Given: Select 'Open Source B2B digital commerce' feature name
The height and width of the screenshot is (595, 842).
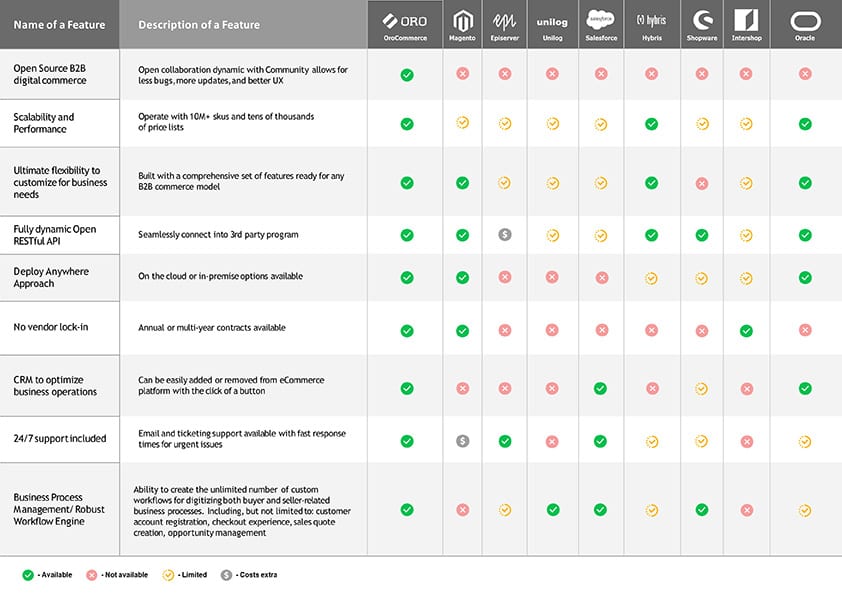Looking at the screenshot, I should pos(50,74).
